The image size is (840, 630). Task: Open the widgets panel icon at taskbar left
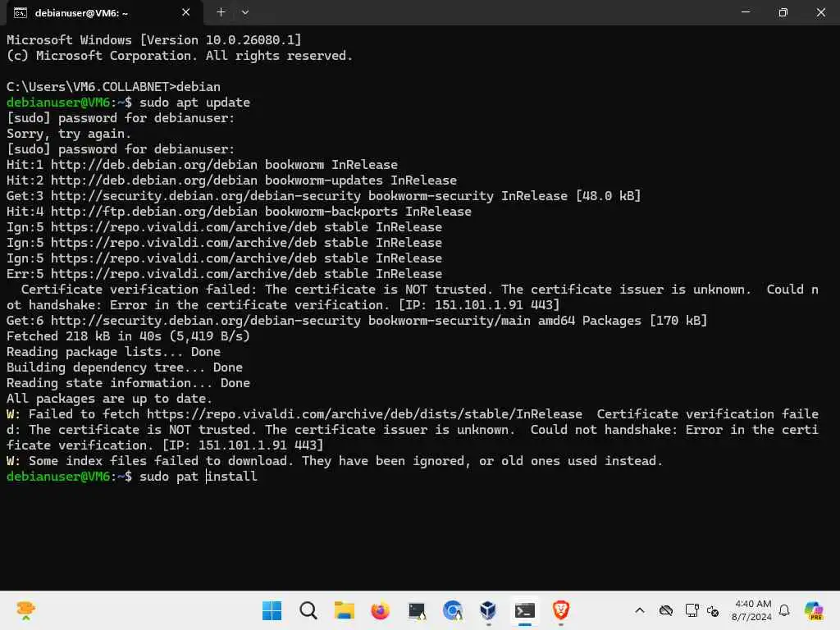tap(25, 610)
